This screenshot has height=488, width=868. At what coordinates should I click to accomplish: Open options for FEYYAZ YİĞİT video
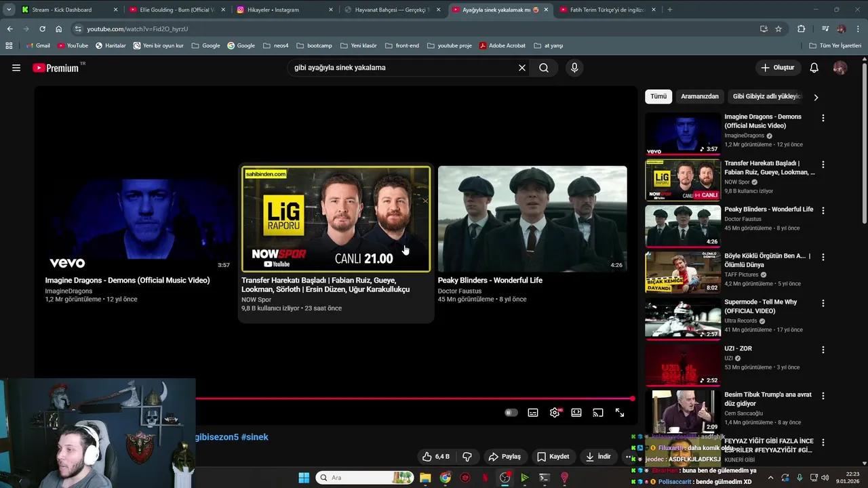[823, 442]
